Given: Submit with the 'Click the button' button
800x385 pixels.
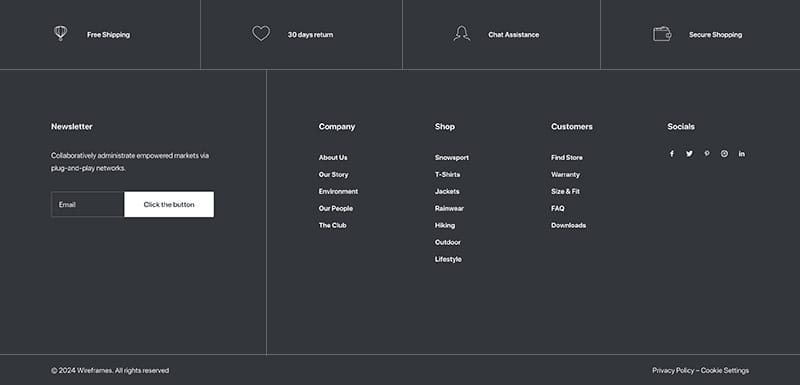Looking at the screenshot, I should 169,204.
